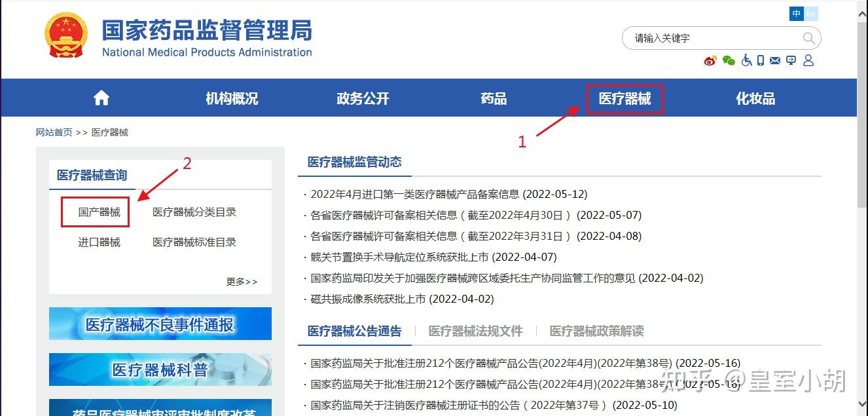
Task: Click the user account icon
Action: pos(808,60)
